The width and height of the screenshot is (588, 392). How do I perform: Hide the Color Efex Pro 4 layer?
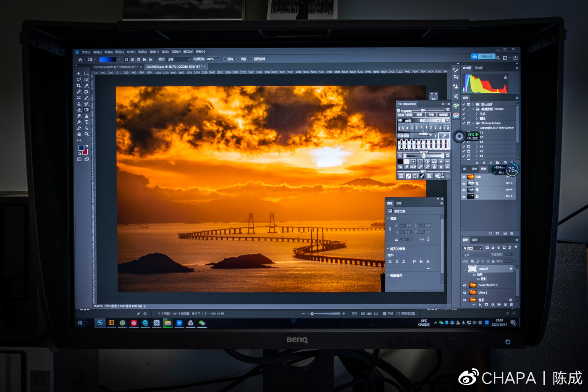(465, 285)
